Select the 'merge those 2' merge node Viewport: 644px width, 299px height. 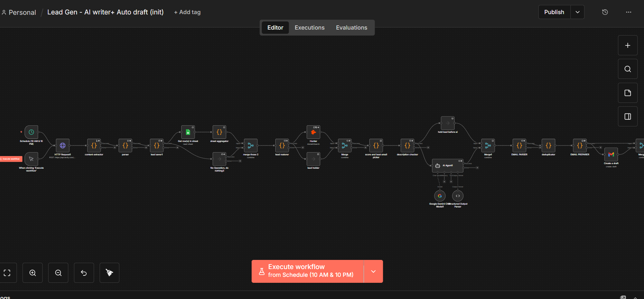tap(251, 145)
